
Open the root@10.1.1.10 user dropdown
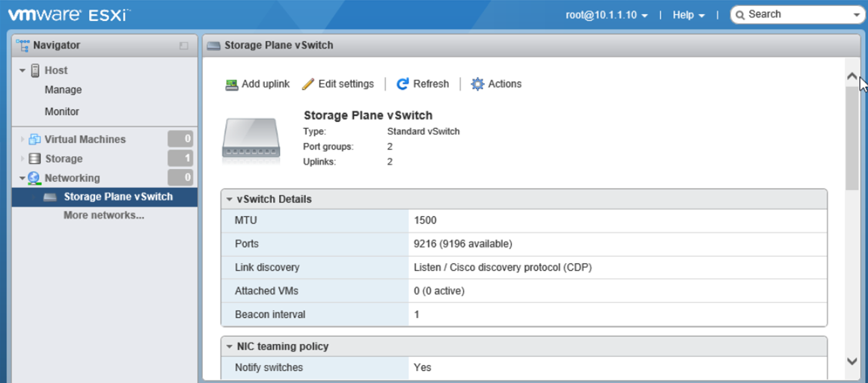pos(607,15)
